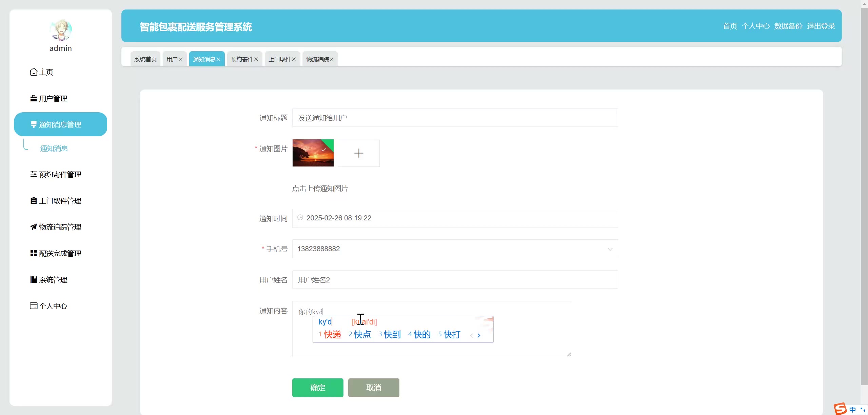This screenshot has width=868, height=415.
Task: Click the card icon for 个人中心
Action: tap(33, 306)
